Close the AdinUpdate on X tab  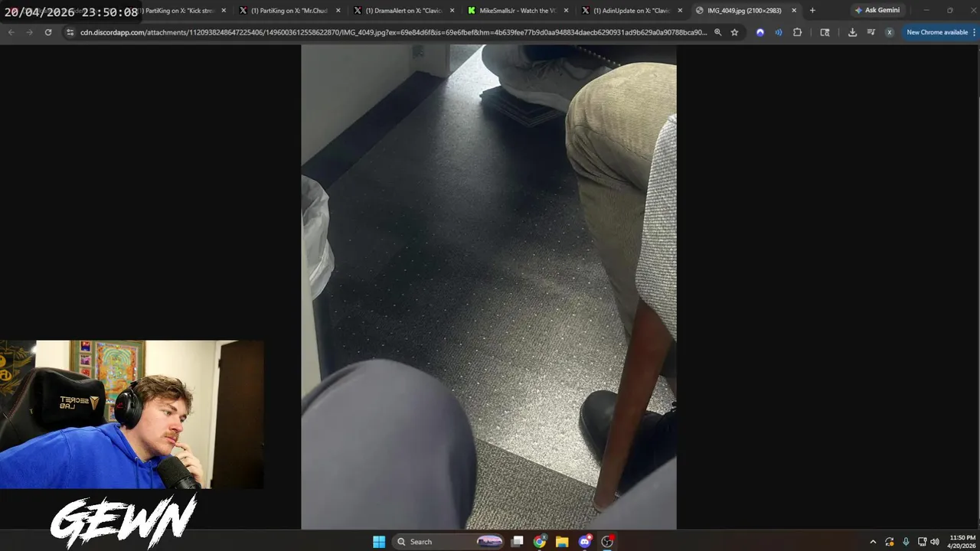point(680,11)
